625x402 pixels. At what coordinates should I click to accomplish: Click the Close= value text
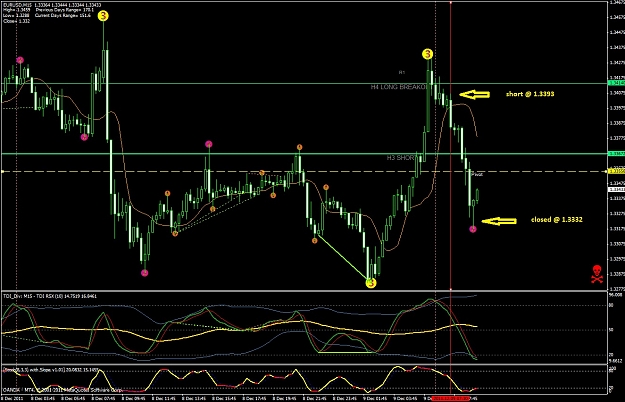(16, 21)
